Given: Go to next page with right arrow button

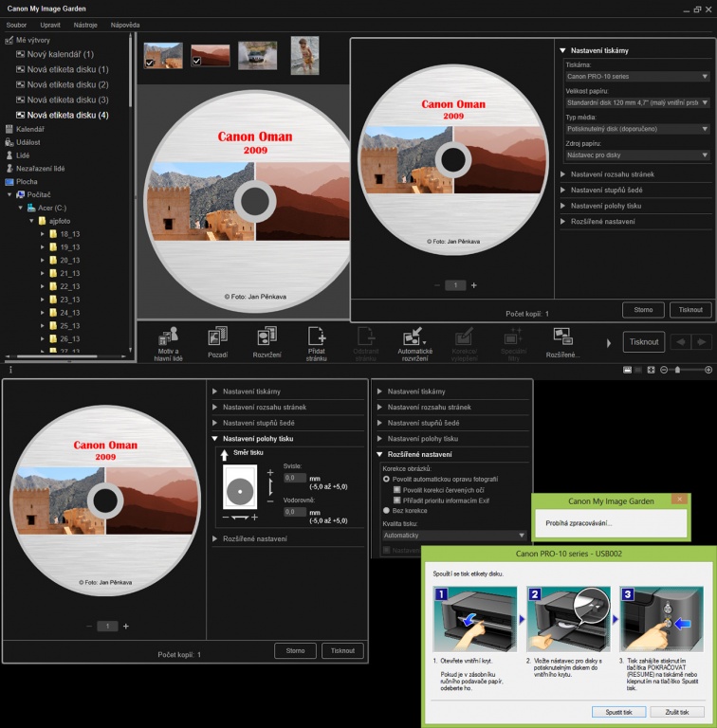Looking at the screenshot, I should pos(701,342).
